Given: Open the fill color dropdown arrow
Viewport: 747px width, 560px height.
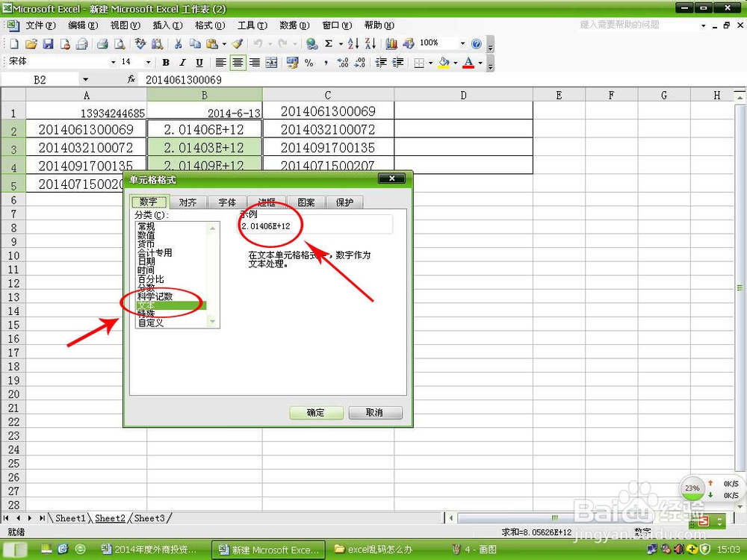Looking at the screenshot, I should (x=456, y=63).
